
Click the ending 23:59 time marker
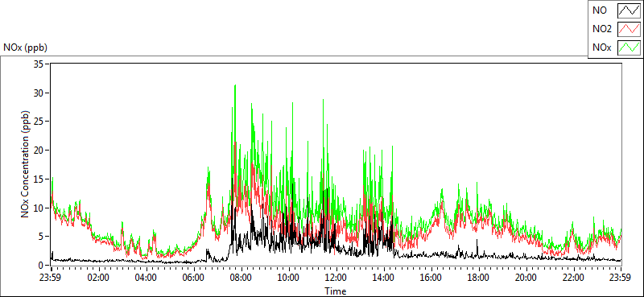click(x=621, y=277)
